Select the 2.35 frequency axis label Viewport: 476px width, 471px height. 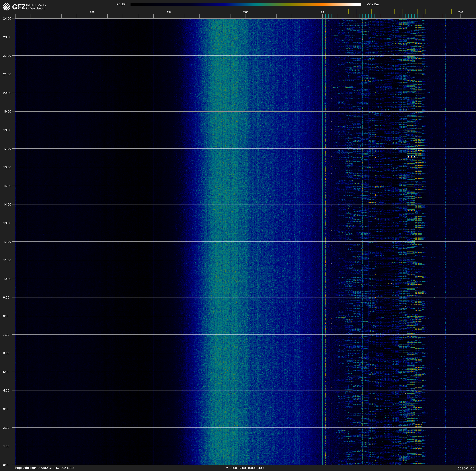click(x=246, y=12)
